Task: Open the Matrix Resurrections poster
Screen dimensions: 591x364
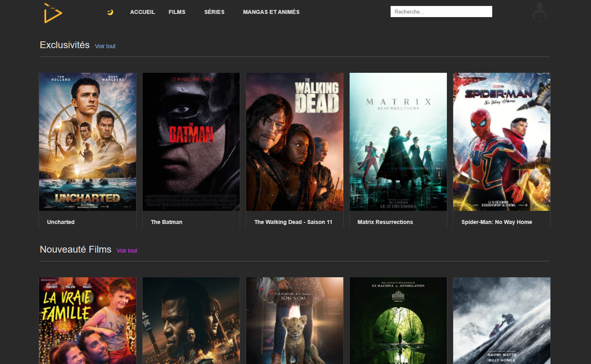Action: [398, 142]
